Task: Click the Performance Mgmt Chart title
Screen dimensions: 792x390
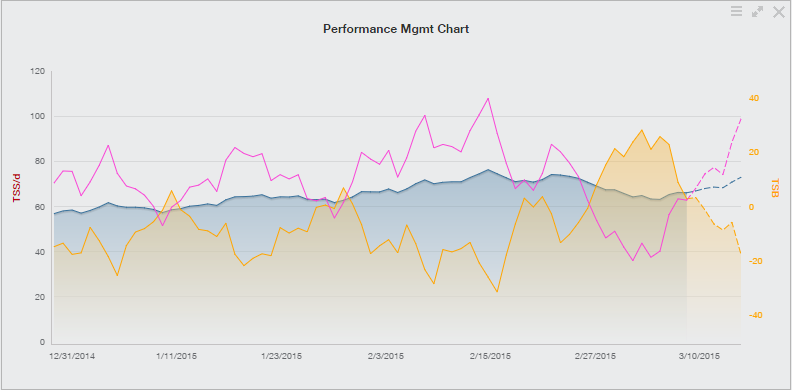Action: pyautogui.click(x=396, y=29)
